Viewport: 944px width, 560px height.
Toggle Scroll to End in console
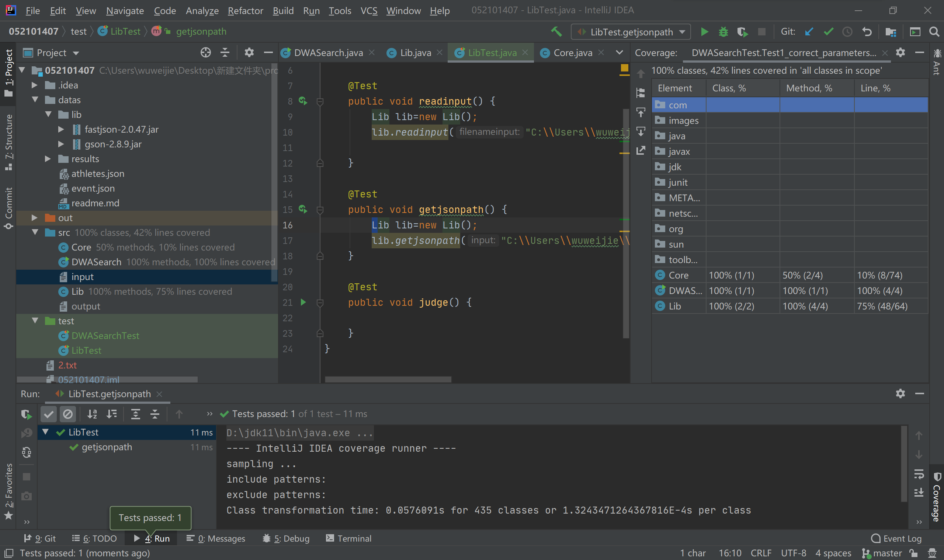click(x=919, y=493)
